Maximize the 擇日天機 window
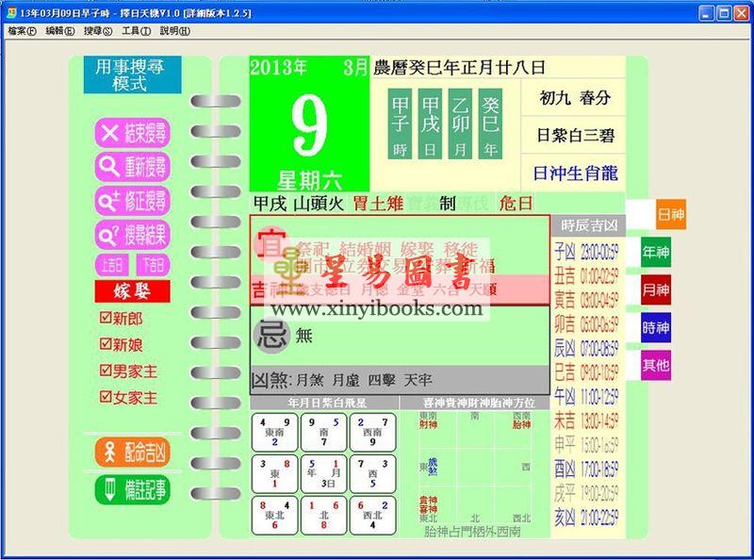 pyautogui.click(x=724, y=13)
